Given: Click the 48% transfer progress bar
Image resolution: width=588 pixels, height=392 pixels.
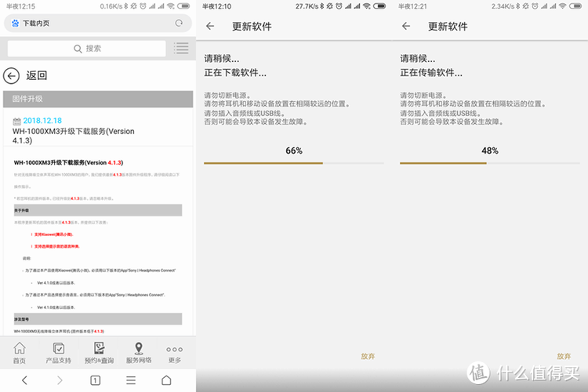Looking at the screenshot, I should click(x=490, y=163).
